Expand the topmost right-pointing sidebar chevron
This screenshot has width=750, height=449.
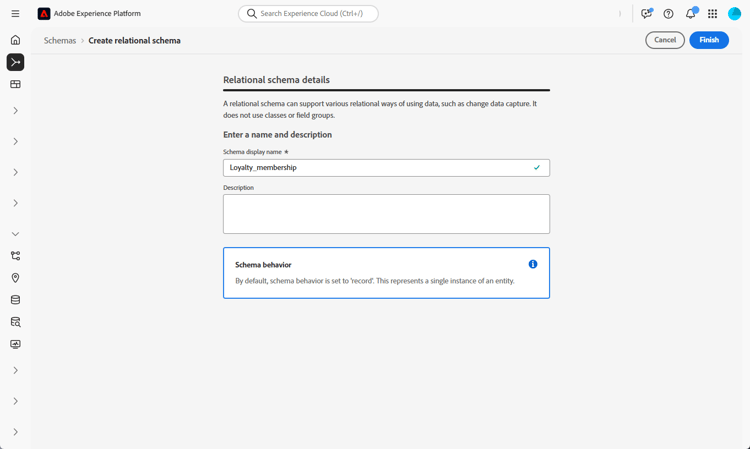click(15, 111)
